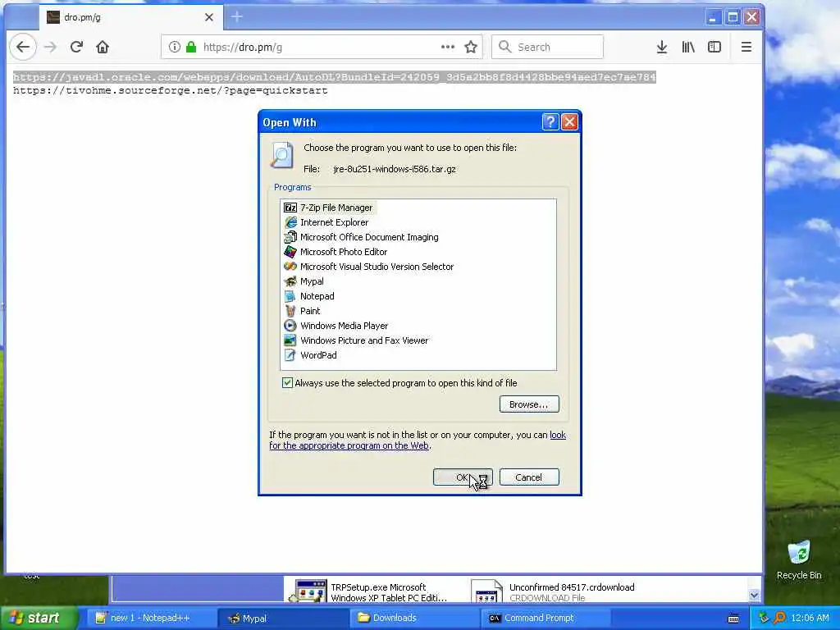Toggle Always use the selected program checkbox
This screenshot has height=630, width=840.
(288, 382)
